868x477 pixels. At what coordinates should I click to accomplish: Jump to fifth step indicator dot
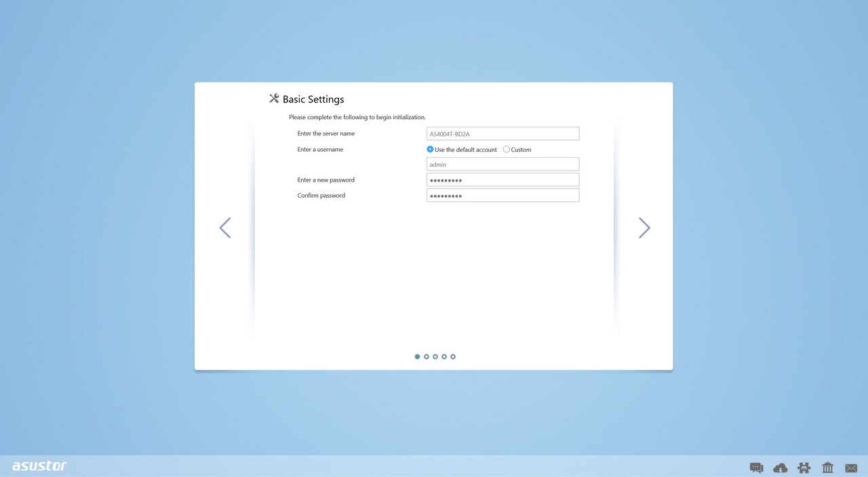pos(453,356)
